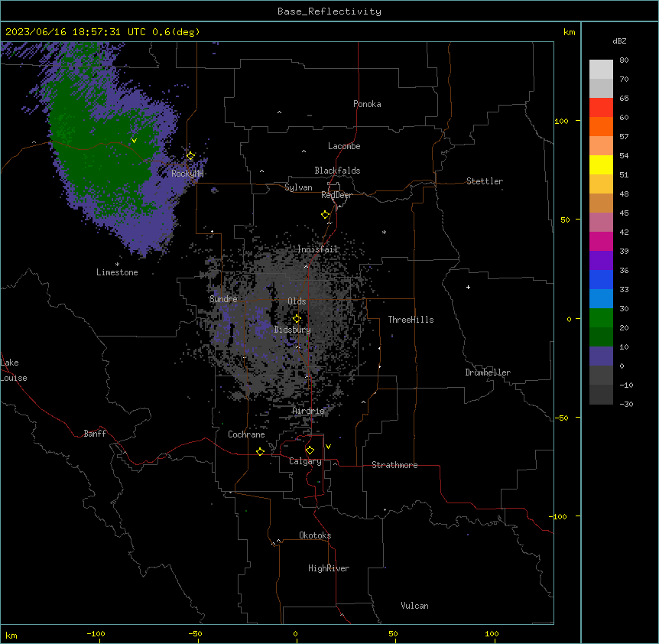Click the yellow V marker inside the green echo
This screenshot has height=644, width=659.
pyautogui.click(x=134, y=141)
